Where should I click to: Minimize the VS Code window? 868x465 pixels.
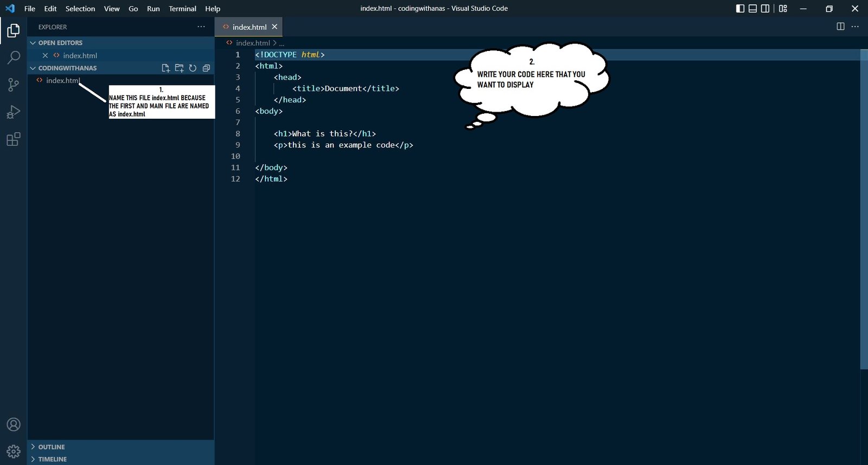tap(803, 8)
